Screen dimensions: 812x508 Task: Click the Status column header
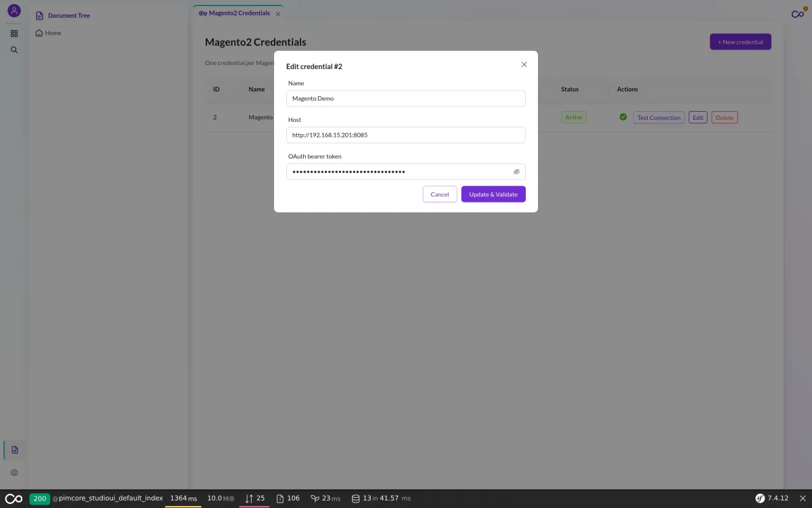(570, 89)
